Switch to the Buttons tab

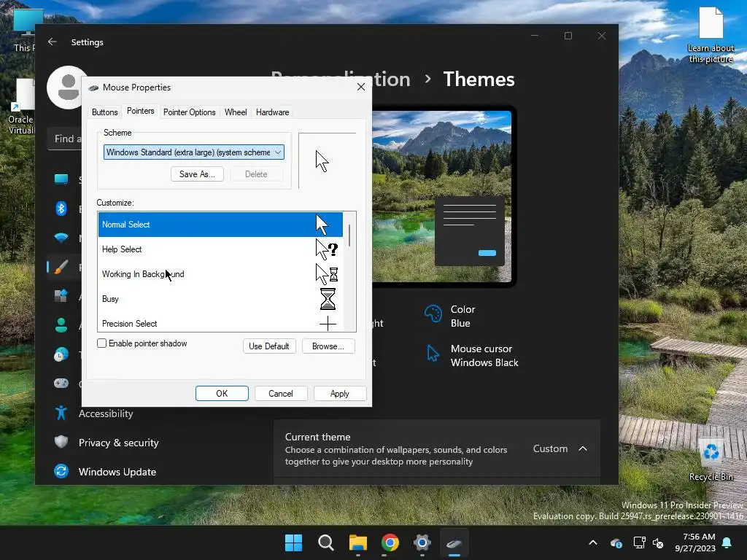(x=104, y=112)
